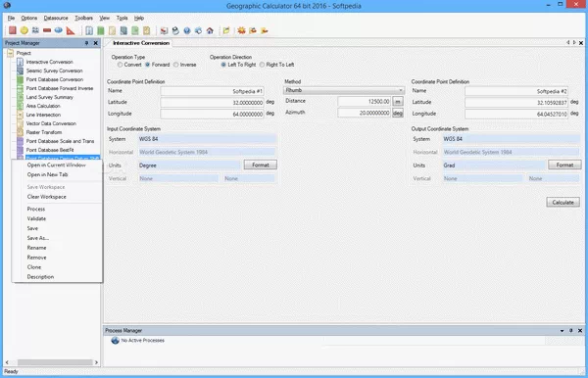Open the View menu
Image resolution: width=588 pixels, height=378 pixels.
pos(104,18)
